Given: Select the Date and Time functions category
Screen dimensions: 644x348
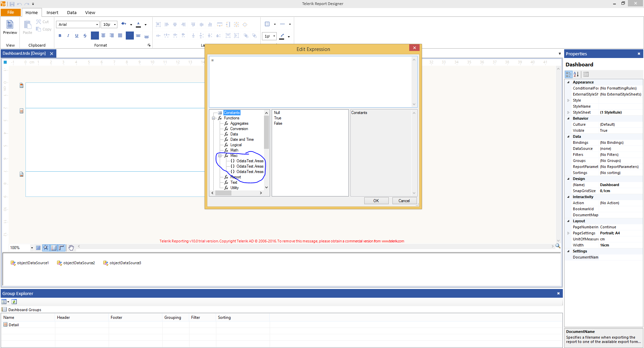Looking at the screenshot, I should pyautogui.click(x=242, y=139).
